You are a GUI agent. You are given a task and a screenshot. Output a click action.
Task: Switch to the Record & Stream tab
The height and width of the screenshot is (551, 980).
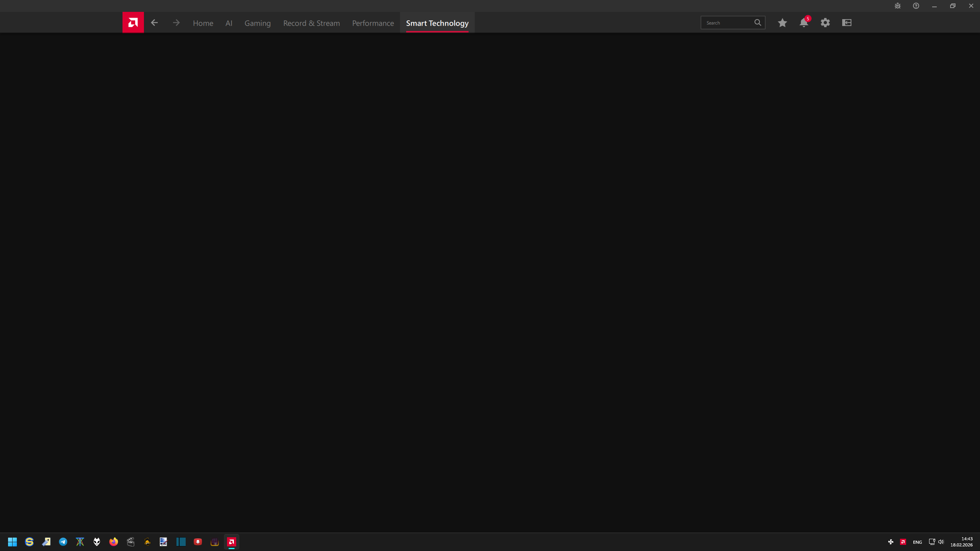click(x=311, y=23)
